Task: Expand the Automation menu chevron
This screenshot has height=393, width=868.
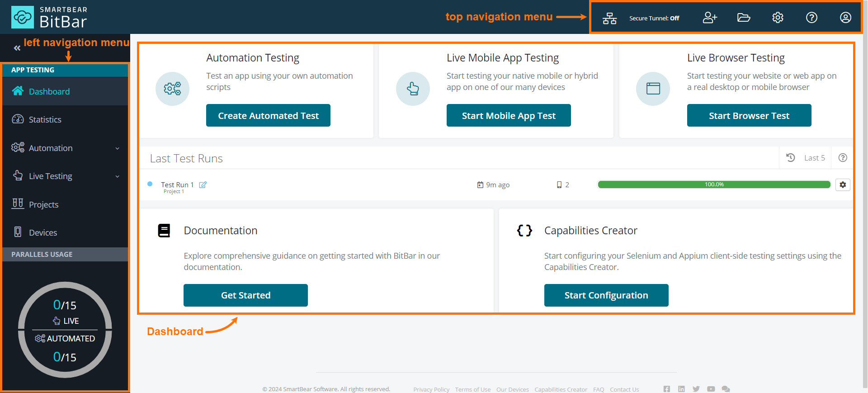Action: 118,148
